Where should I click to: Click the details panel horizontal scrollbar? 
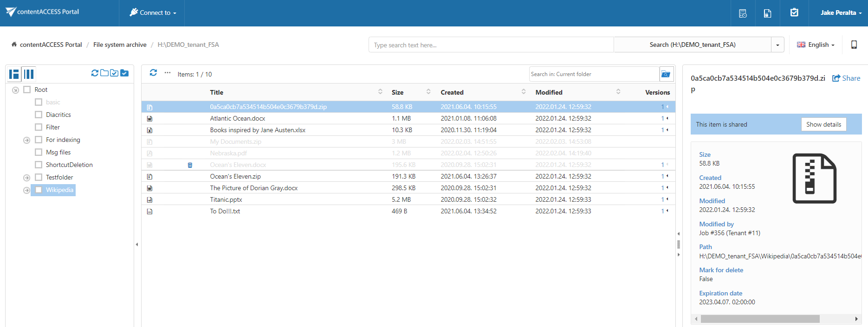(x=759, y=319)
